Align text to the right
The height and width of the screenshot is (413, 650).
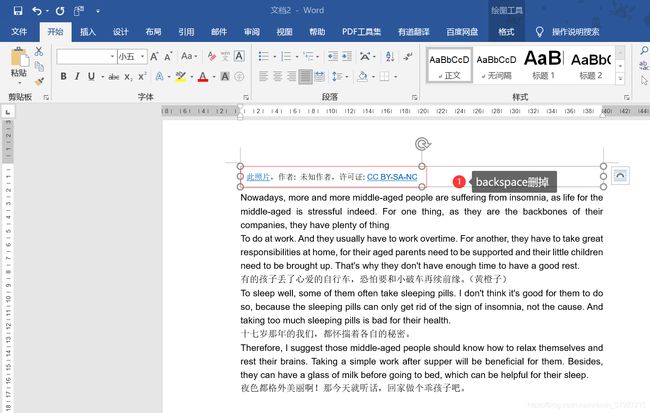point(291,76)
